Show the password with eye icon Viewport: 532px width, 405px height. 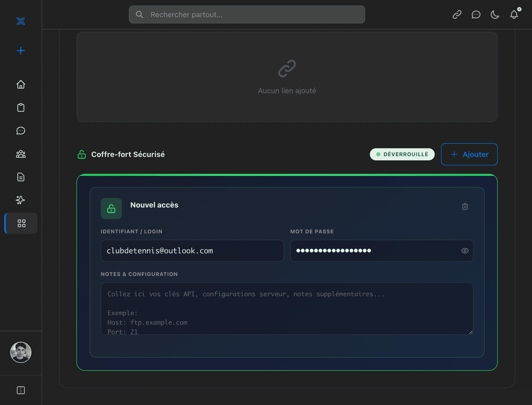pyautogui.click(x=465, y=251)
